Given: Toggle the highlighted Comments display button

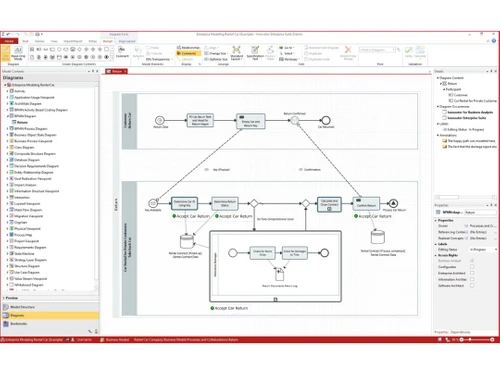Looking at the screenshot, I should 188,53.
